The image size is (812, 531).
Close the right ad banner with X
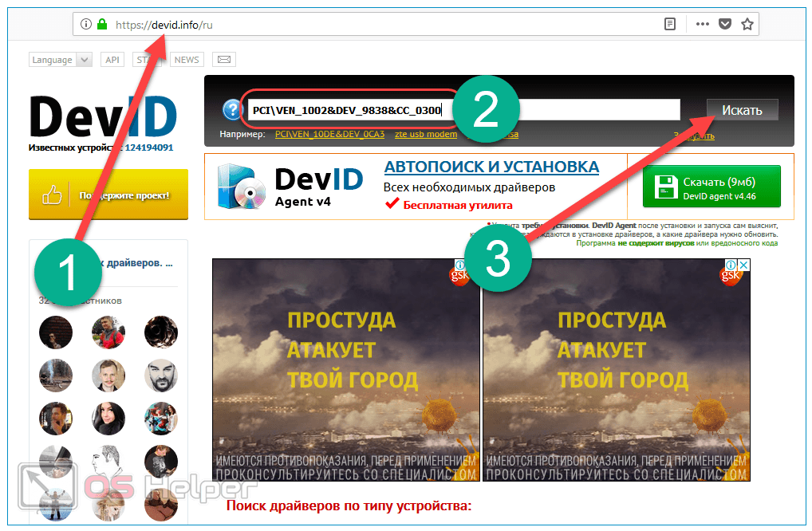pos(743,265)
